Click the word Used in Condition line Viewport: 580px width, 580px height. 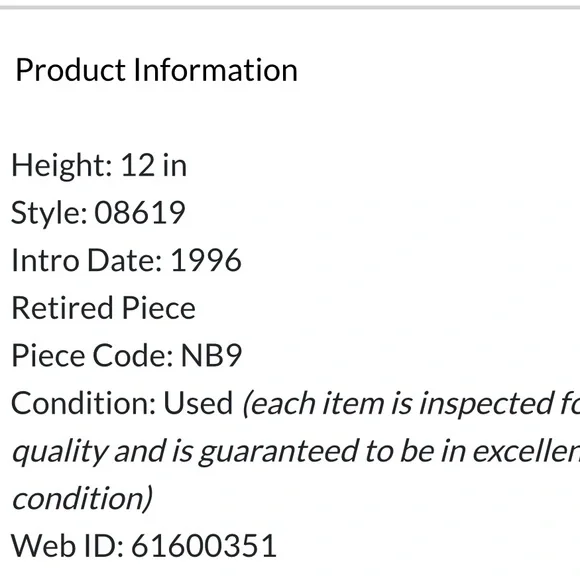click(x=198, y=403)
